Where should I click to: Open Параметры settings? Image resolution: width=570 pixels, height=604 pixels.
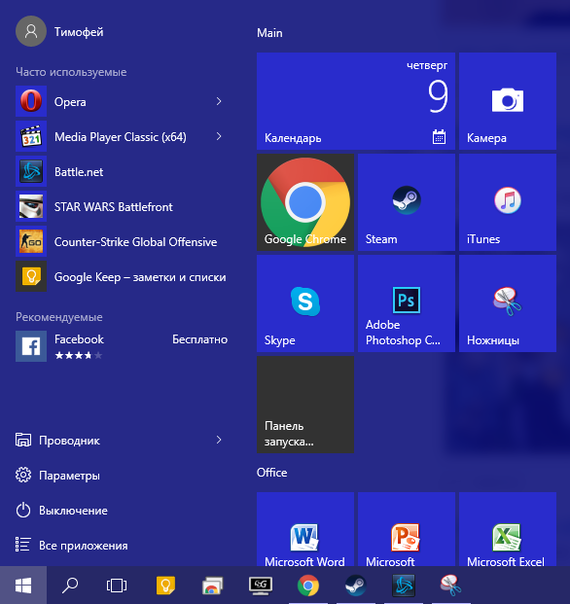(x=58, y=475)
